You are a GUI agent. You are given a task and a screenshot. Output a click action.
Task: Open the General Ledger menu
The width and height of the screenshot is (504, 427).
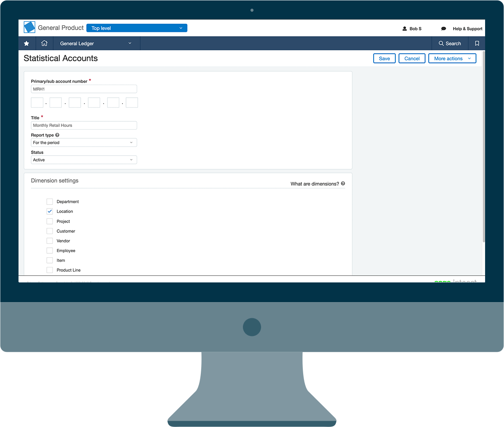(x=96, y=43)
